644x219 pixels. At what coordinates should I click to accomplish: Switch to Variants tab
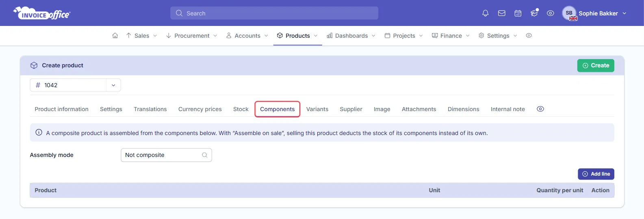pyautogui.click(x=317, y=109)
